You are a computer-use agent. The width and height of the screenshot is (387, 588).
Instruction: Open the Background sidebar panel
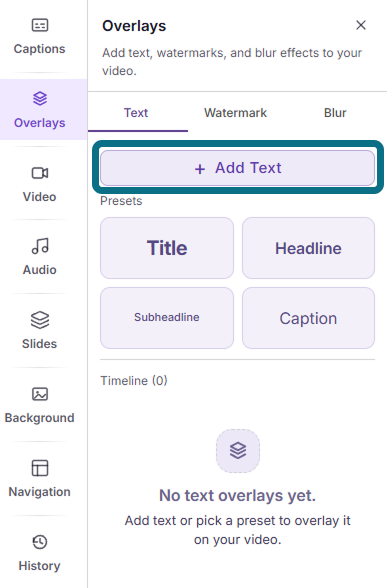click(39, 405)
